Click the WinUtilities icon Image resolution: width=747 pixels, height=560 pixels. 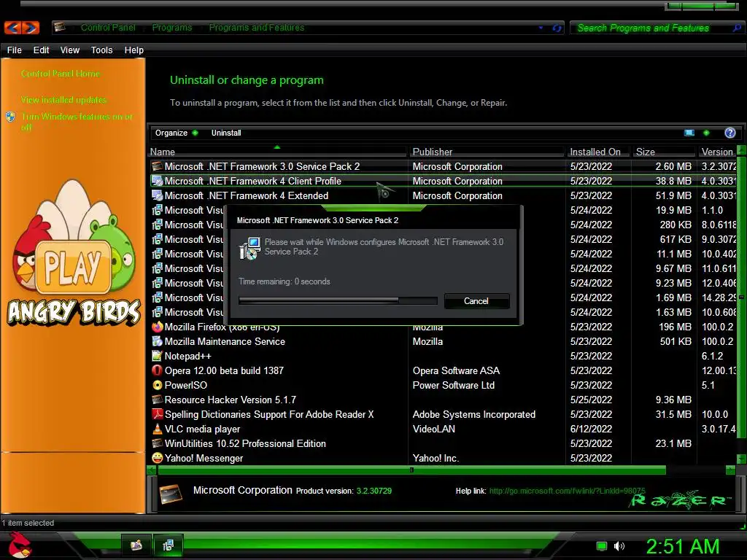pos(157,444)
